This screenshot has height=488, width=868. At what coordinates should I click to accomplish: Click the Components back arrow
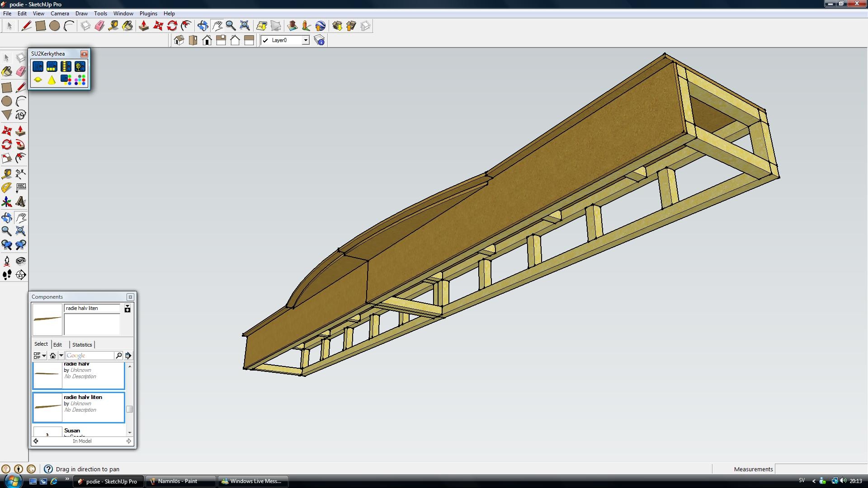[x=36, y=441]
